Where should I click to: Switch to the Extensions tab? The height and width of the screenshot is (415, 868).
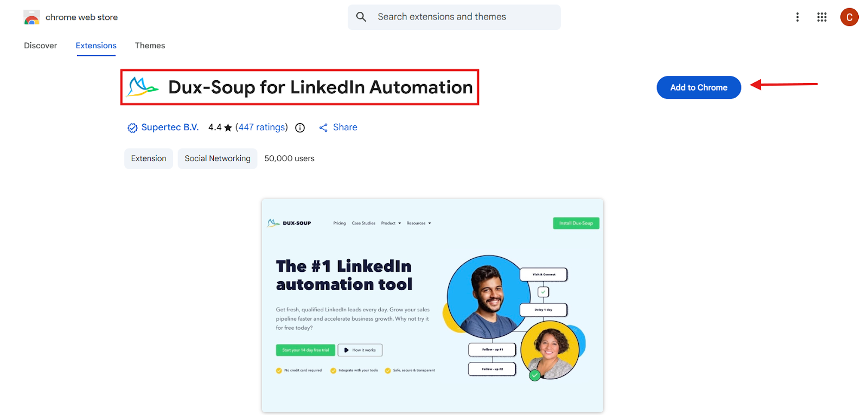(96, 46)
